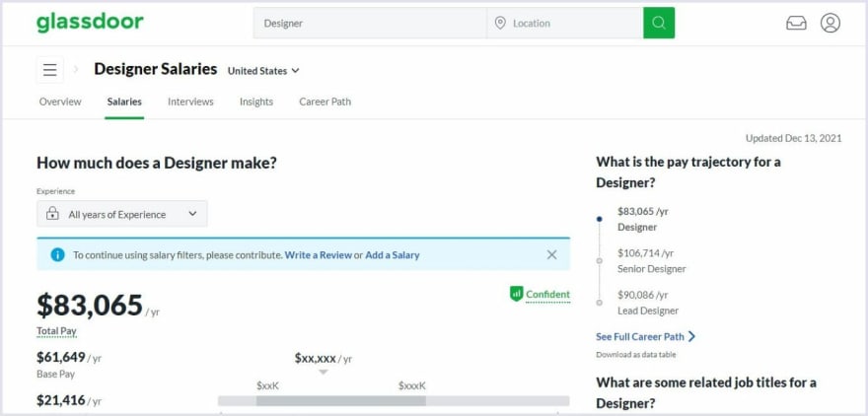Click the Designer Salaries page heading
The width and height of the screenshot is (868, 416).
(156, 69)
